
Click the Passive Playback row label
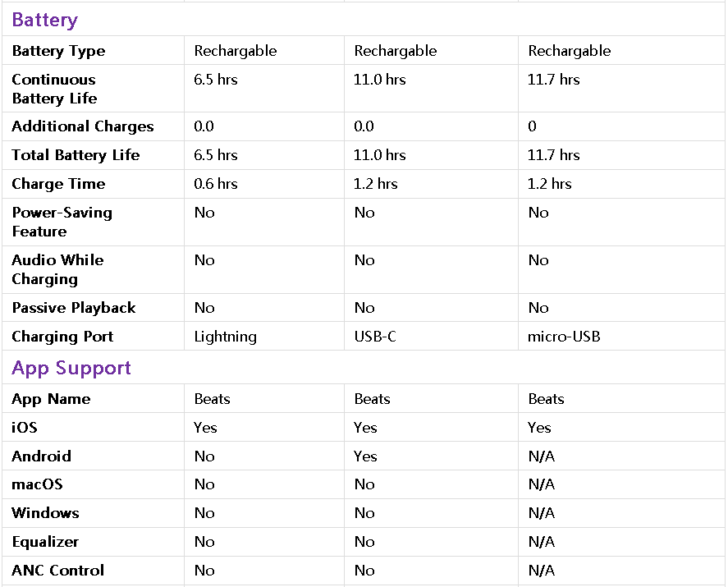[x=74, y=308]
